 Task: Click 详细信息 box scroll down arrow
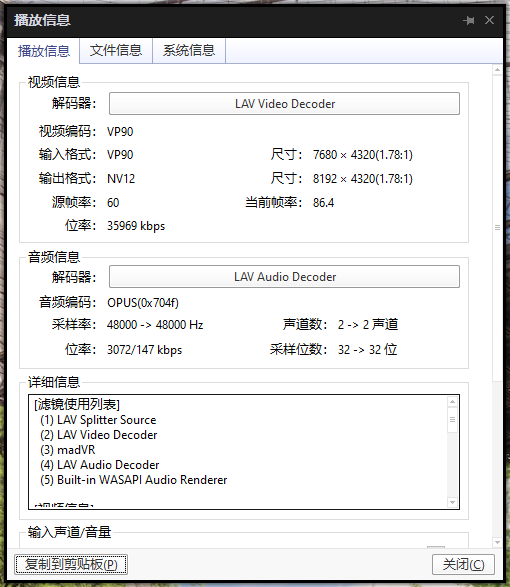coord(452,502)
